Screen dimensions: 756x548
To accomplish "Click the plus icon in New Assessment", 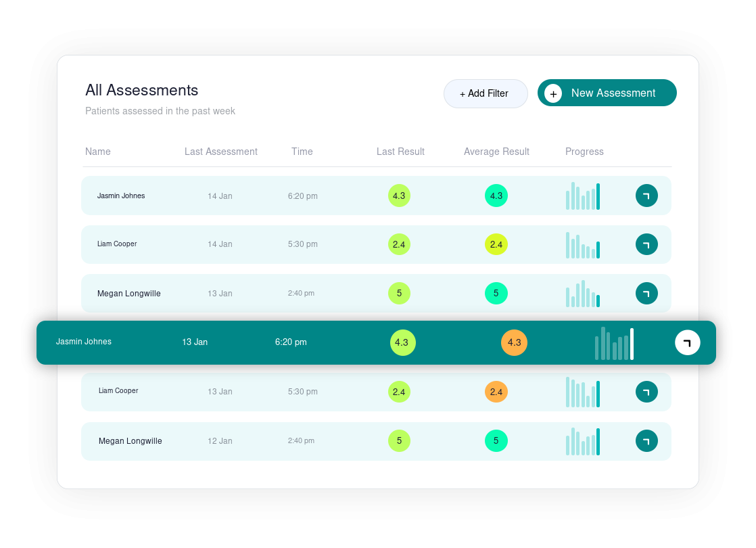I will pos(553,93).
